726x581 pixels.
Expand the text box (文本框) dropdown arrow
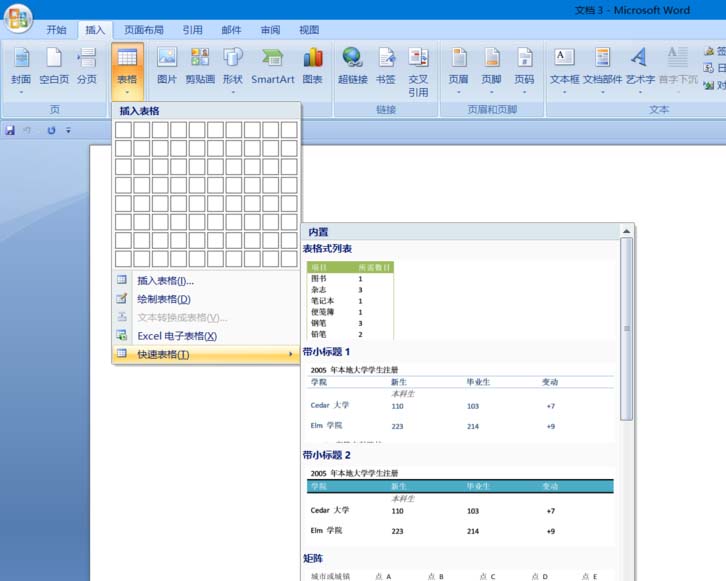(x=564, y=93)
